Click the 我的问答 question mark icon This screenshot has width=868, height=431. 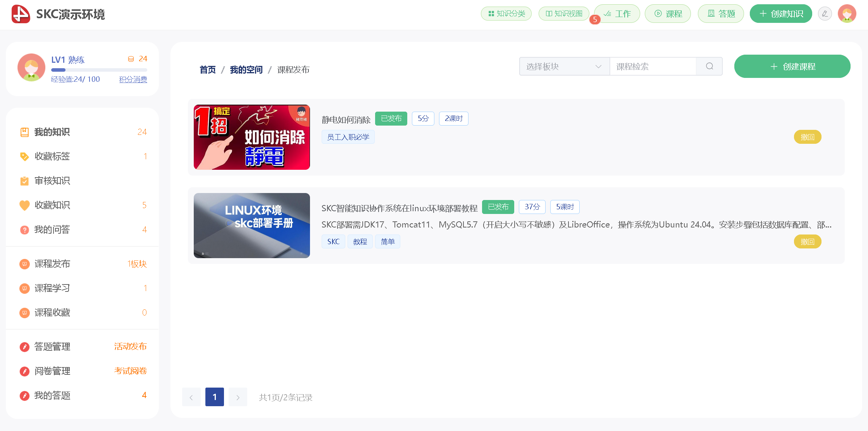(x=24, y=230)
